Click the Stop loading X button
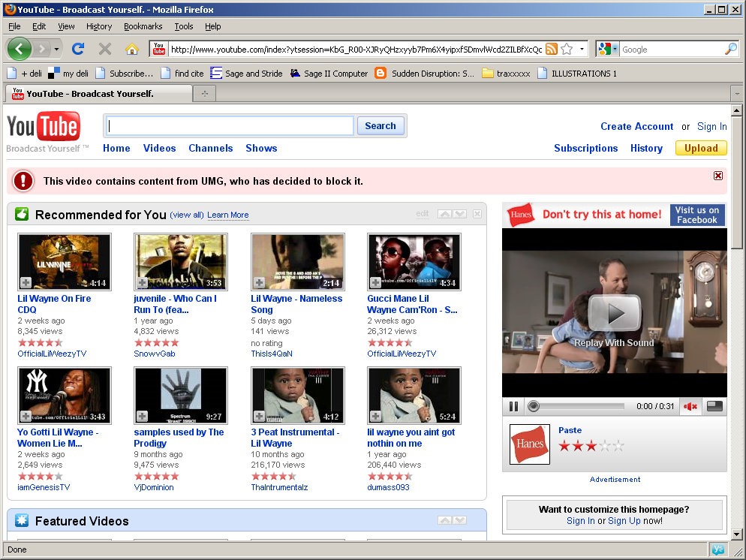The width and height of the screenshot is (746, 560). click(x=105, y=49)
